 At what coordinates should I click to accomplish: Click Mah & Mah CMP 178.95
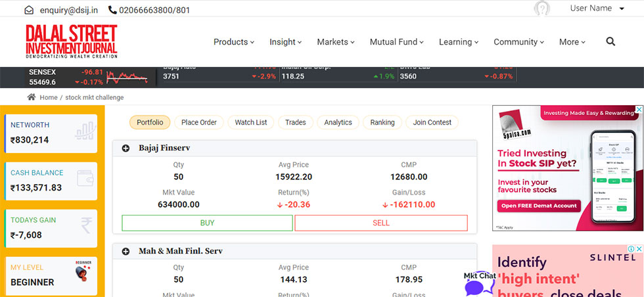[x=409, y=280]
